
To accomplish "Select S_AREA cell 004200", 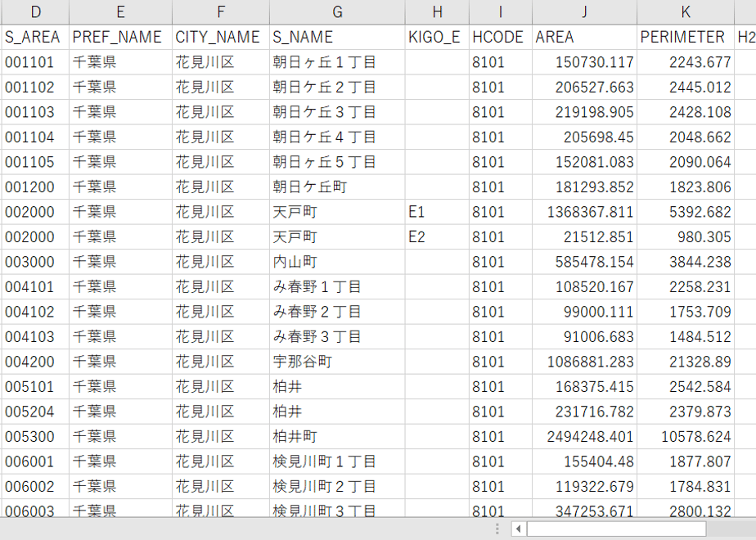I will click(x=35, y=362).
